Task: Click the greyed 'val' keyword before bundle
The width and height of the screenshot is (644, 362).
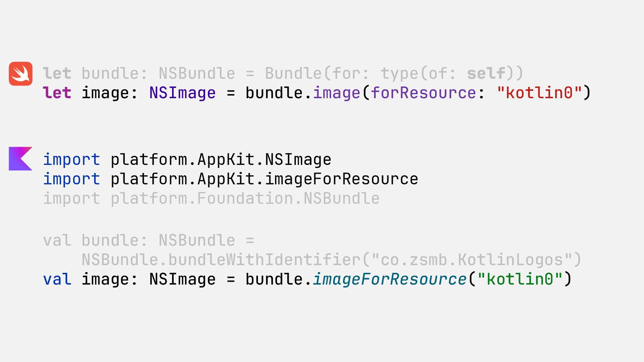Action: click(x=57, y=240)
